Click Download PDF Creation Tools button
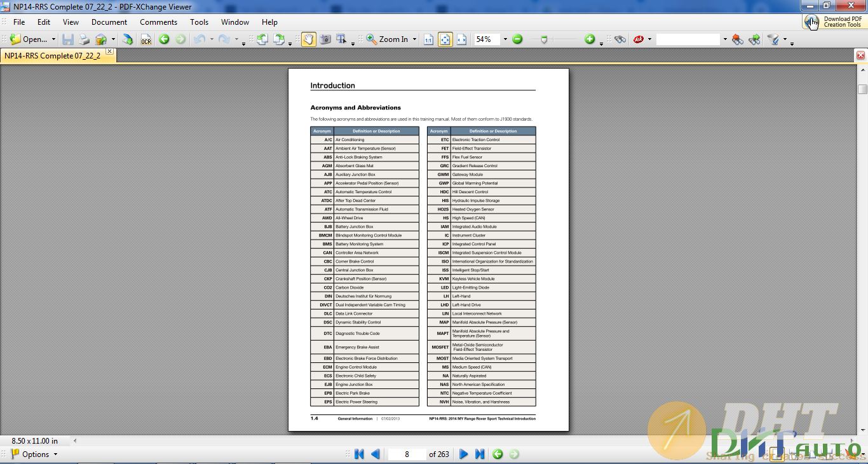 click(x=834, y=22)
